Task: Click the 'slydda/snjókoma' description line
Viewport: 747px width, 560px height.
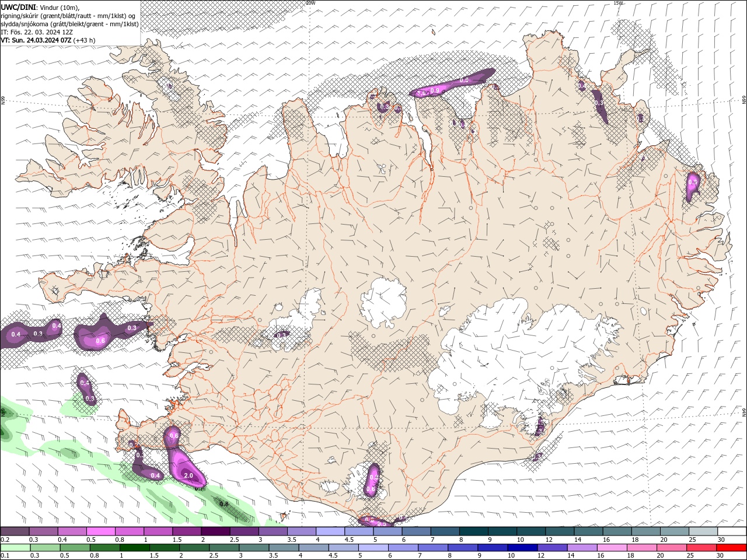Action: pos(69,24)
